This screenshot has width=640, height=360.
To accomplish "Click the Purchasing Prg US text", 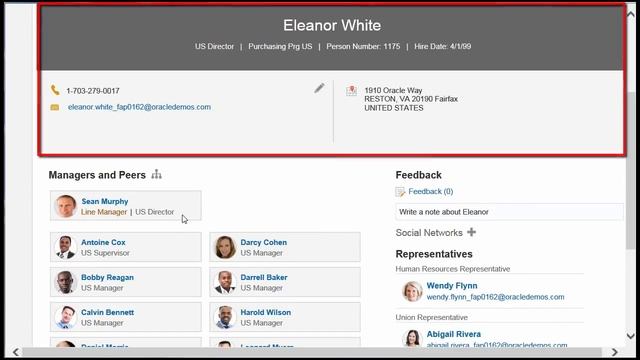I will (x=280, y=46).
